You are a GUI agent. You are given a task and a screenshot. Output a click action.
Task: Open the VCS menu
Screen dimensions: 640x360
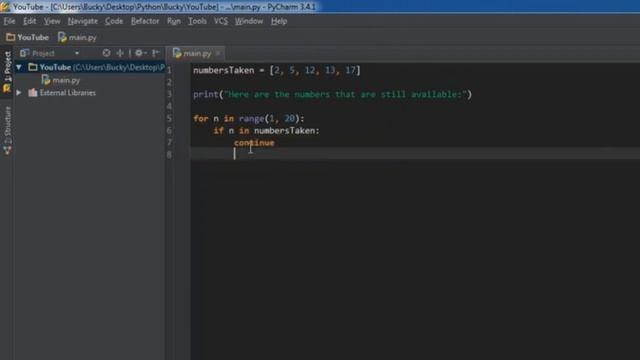(x=221, y=21)
